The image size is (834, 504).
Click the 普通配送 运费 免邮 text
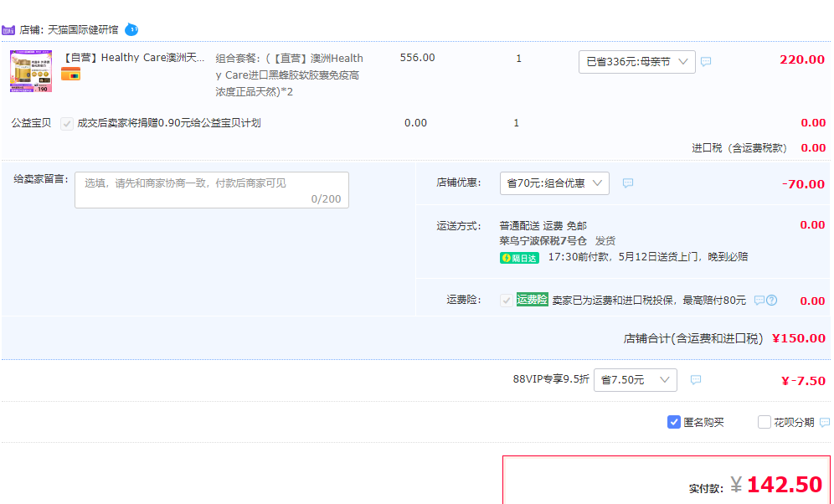pos(543,226)
